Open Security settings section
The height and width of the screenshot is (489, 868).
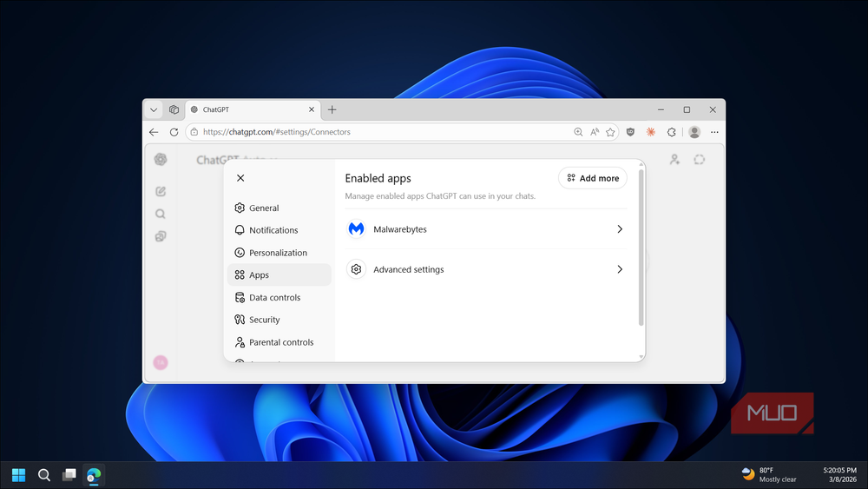[x=279, y=320]
